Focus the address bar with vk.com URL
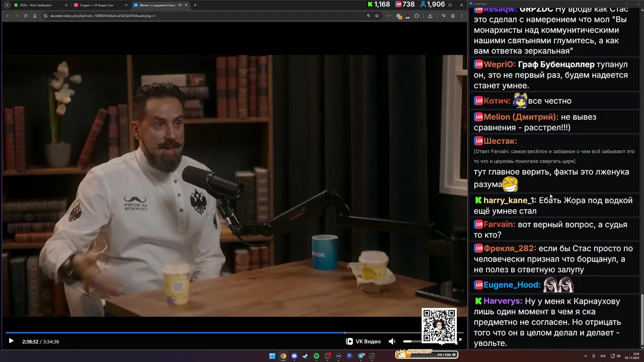The width and height of the screenshot is (644, 362). (x=201, y=16)
